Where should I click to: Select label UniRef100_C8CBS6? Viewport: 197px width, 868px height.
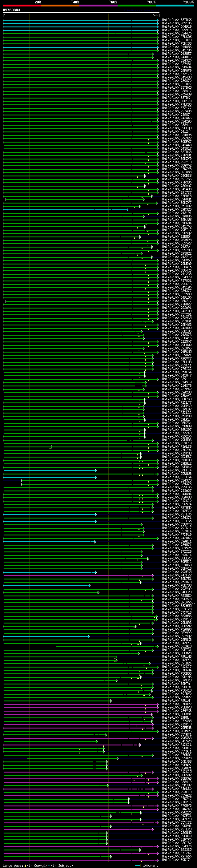point(177,176)
